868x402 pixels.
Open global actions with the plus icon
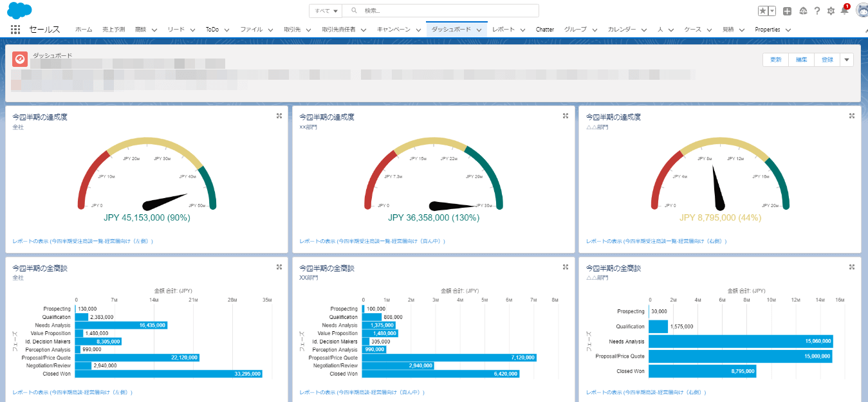pyautogui.click(x=786, y=10)
